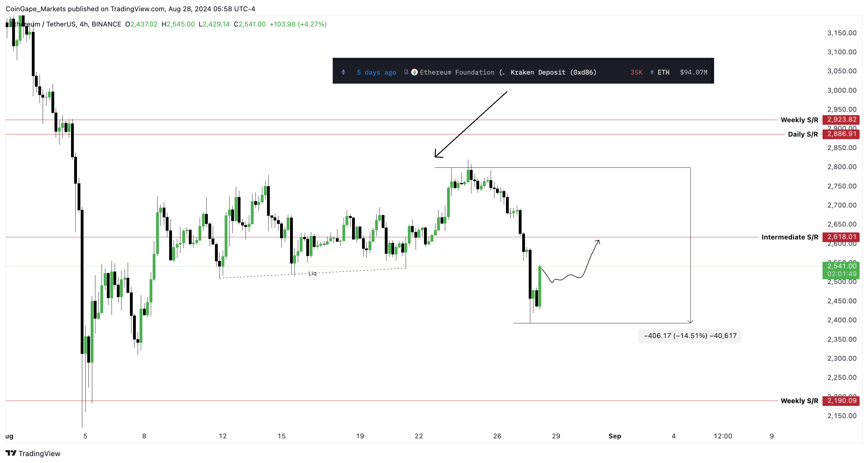
Task: Click the +103.98 (+4.27%) change value
Action: pos(298,24)
